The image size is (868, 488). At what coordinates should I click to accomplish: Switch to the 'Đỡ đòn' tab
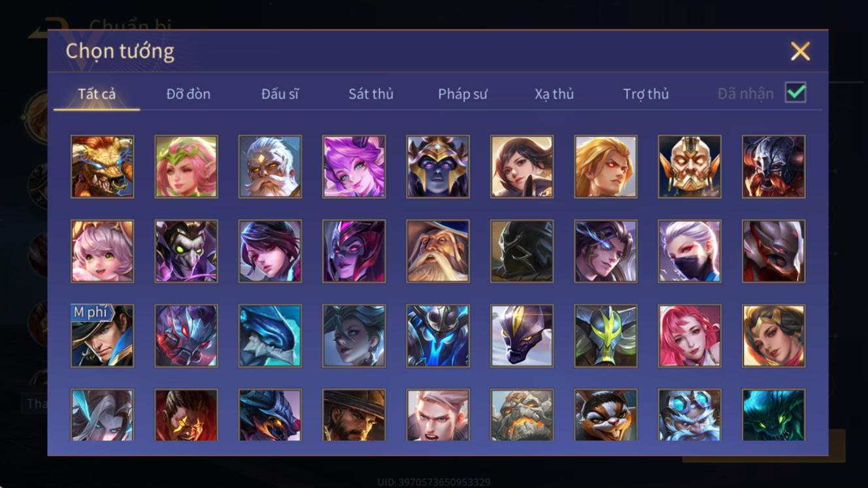point(188,94)
